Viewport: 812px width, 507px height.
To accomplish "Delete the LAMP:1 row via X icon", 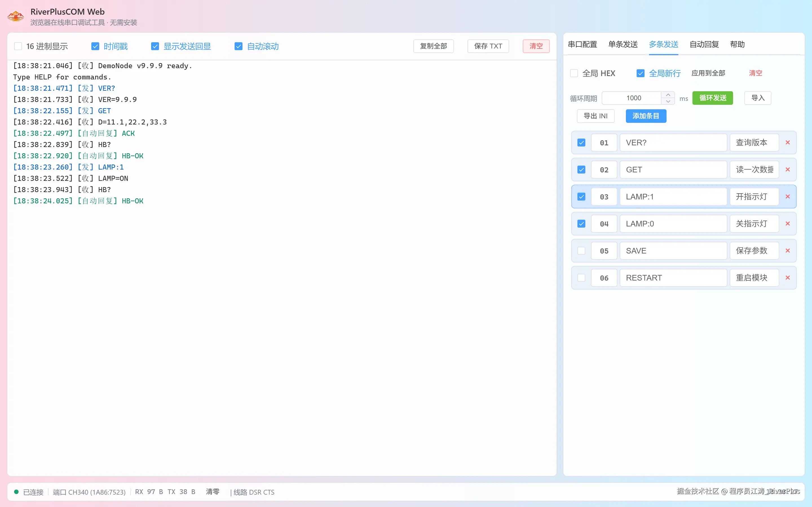I will pyautogui.click(x=787, y=197).
